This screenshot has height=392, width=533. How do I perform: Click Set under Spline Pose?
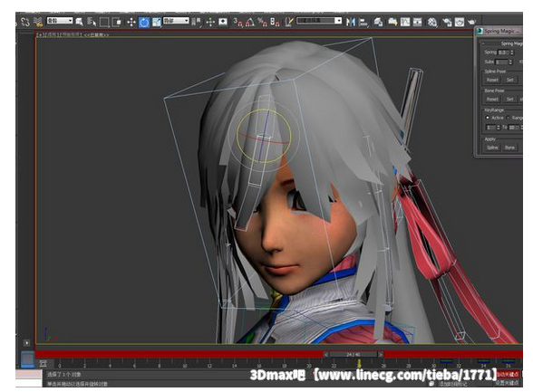click(509, 80)
